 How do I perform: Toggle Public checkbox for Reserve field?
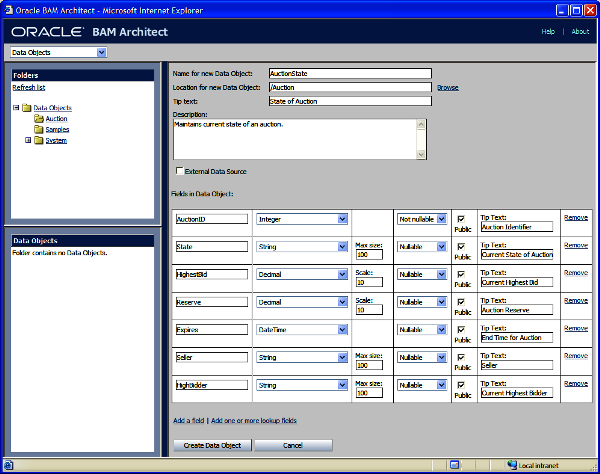point(461,302)
